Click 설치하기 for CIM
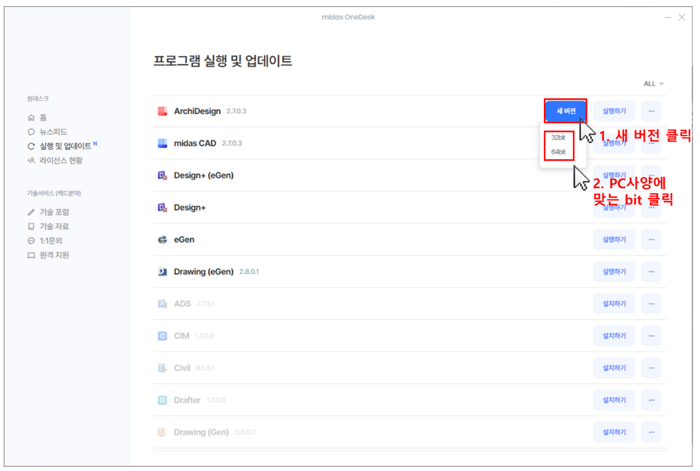Viewport: 700px width, 471px height. (x=614, y=336)
